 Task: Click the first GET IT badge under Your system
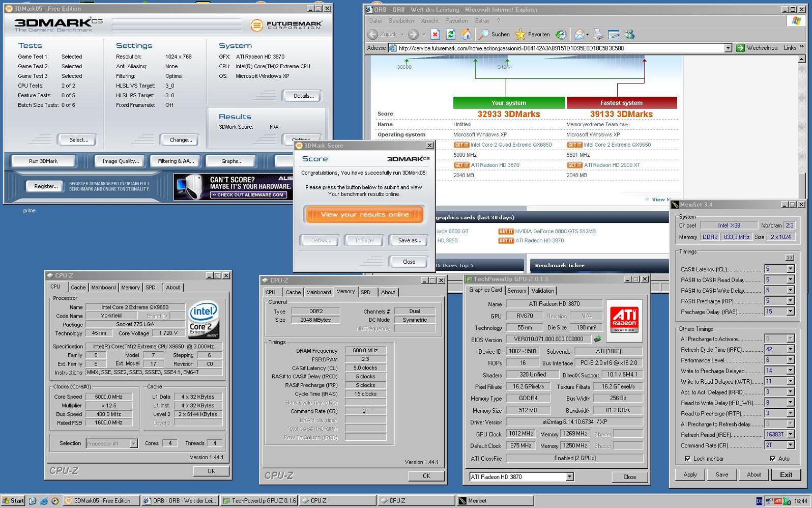pos(461,145)
